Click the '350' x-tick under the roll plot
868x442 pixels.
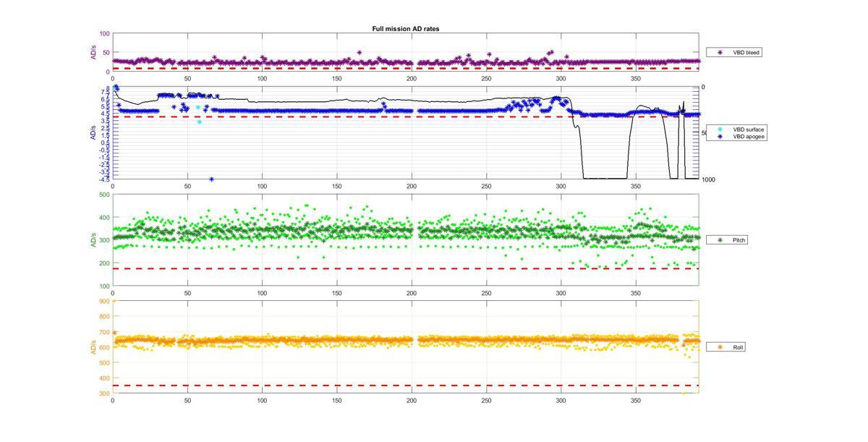[x=636, y=400]
